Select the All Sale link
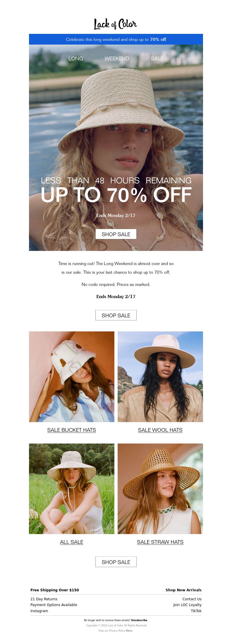232x644 pixels. click(72, 542)
